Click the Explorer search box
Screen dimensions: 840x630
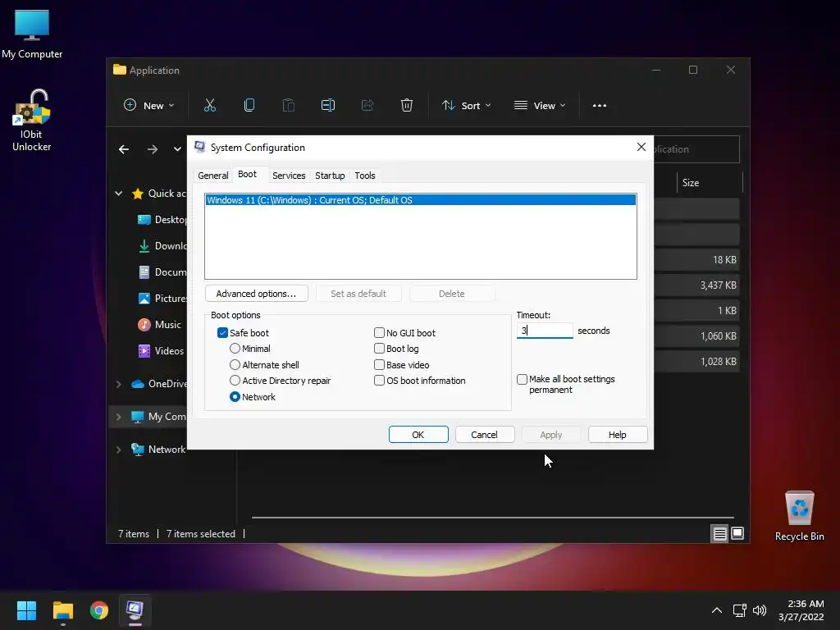click(696, 149)
